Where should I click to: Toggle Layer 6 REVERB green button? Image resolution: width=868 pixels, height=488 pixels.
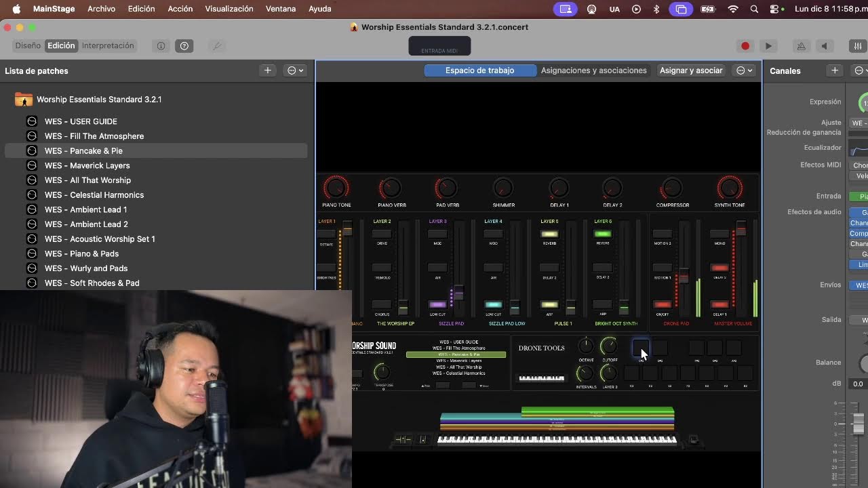[602, 234]
